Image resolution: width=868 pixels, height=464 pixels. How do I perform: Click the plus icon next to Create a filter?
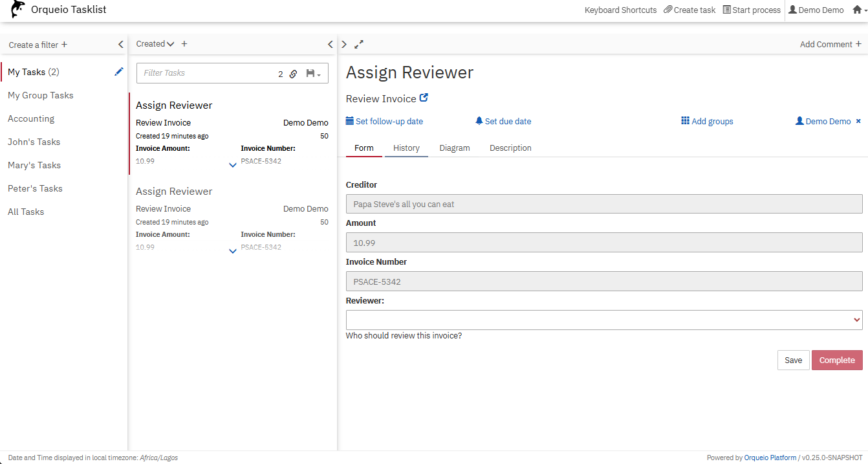point(64,45)
